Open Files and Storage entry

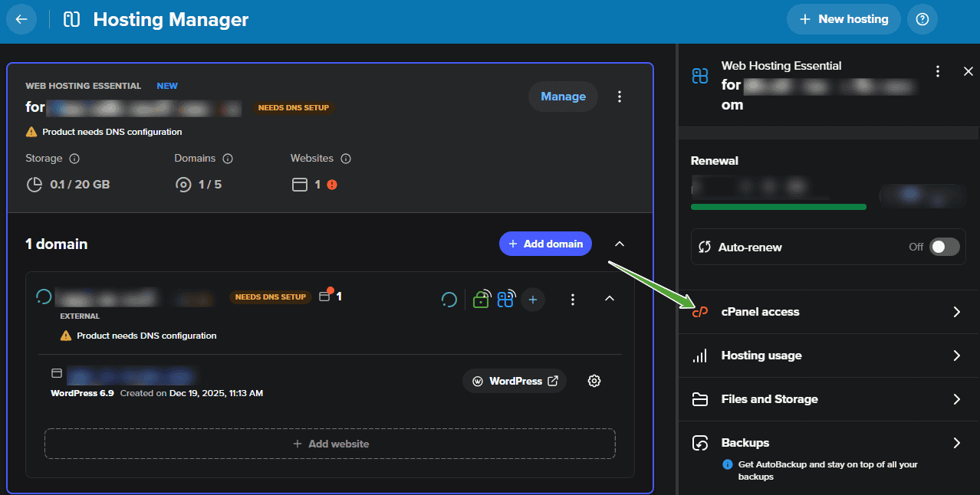(x=829, y=399)
